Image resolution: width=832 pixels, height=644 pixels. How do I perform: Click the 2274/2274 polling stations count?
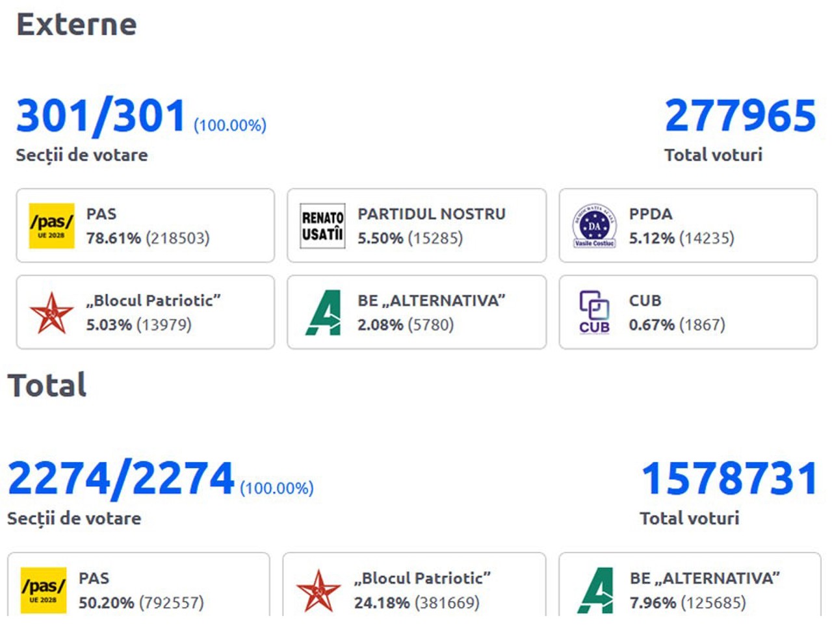point(121,478)
